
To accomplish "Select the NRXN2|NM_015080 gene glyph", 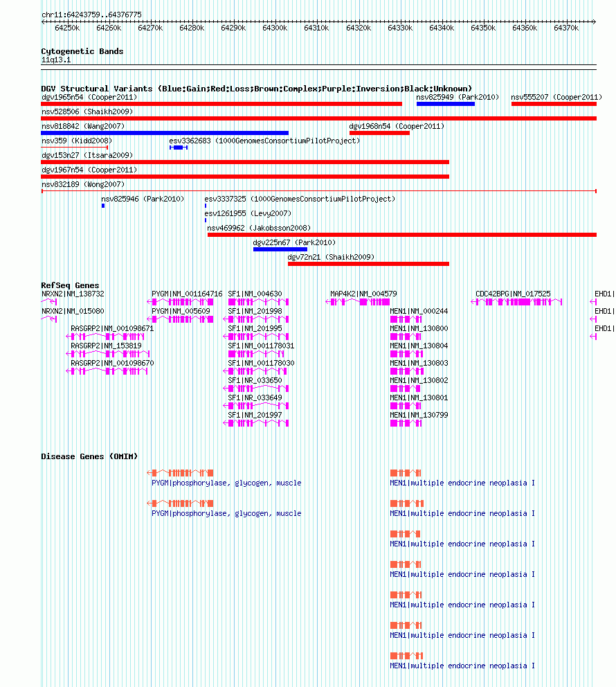I will [x=49, y=319].
